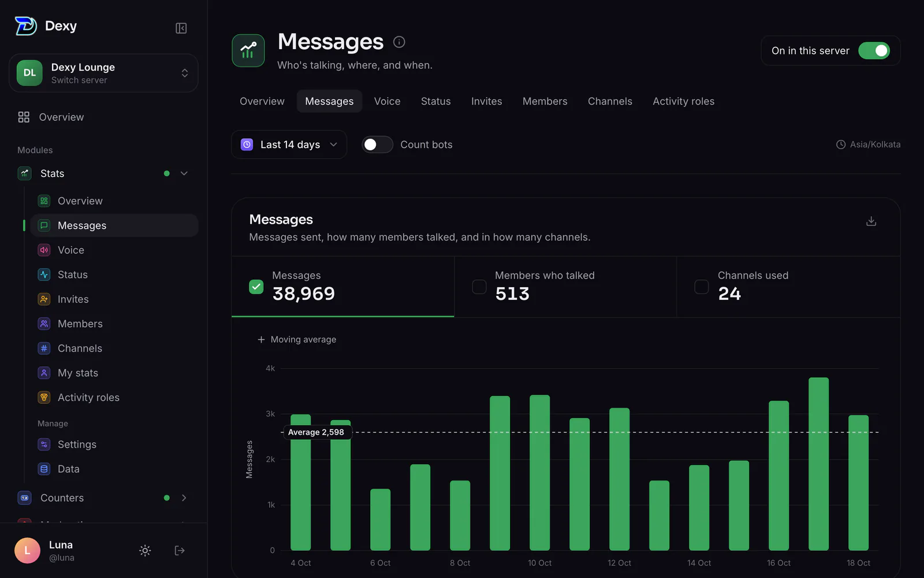Viewport: 924px width, 578px height.
Task: Open the top Activity roles tab
Action: (683, 101)
